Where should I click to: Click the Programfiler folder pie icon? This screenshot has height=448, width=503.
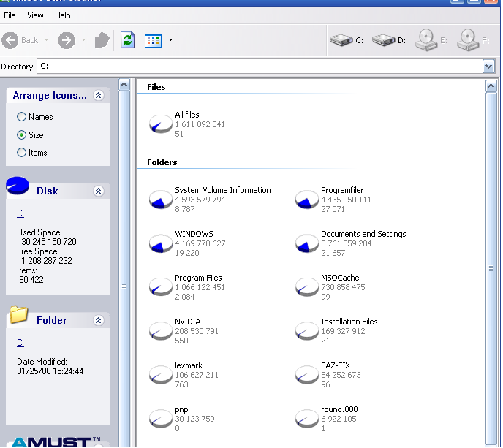pyautogui.click(x=306, y=200)
